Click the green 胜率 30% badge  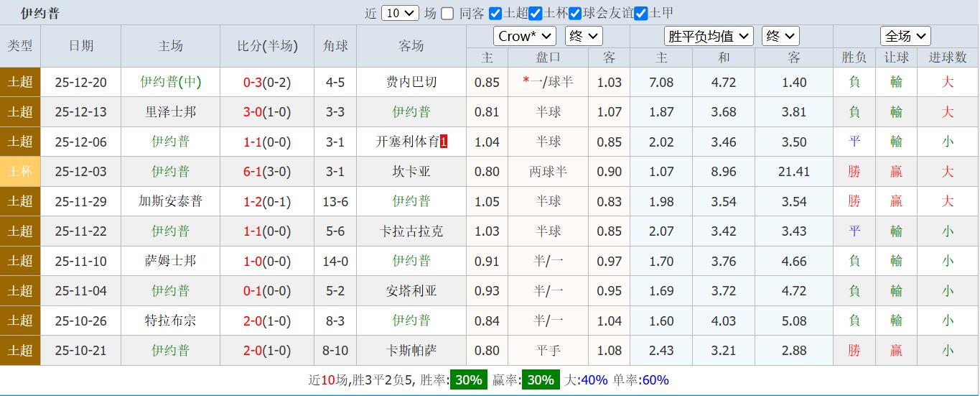468,380
